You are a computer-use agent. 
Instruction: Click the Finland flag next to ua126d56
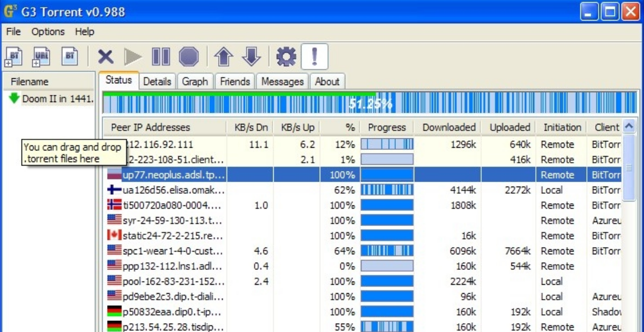click(x=114, y=189)
